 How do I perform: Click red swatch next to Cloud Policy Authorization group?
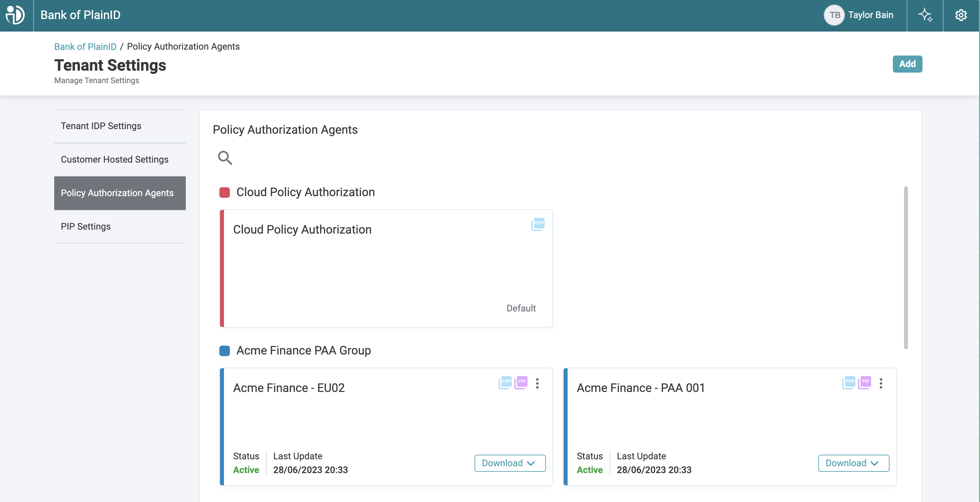click(x=225, y=192)
